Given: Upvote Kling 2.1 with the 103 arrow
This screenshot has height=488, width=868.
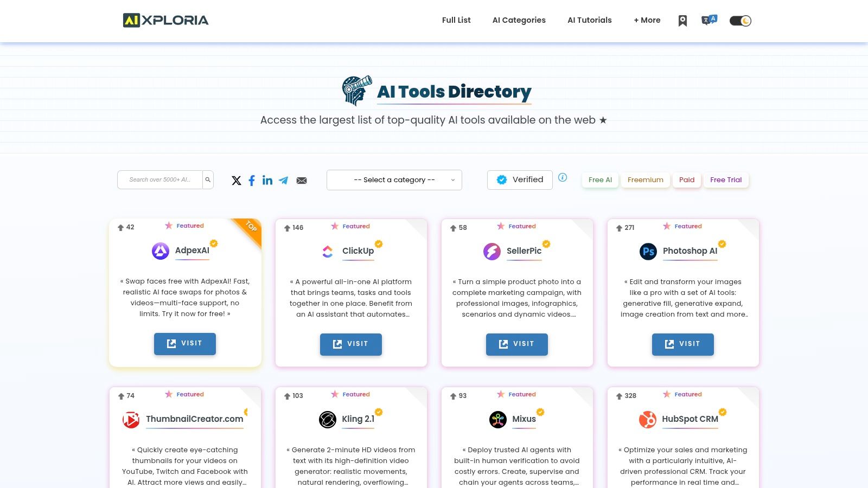Looking at the screenshot, I should coord(288,396).
